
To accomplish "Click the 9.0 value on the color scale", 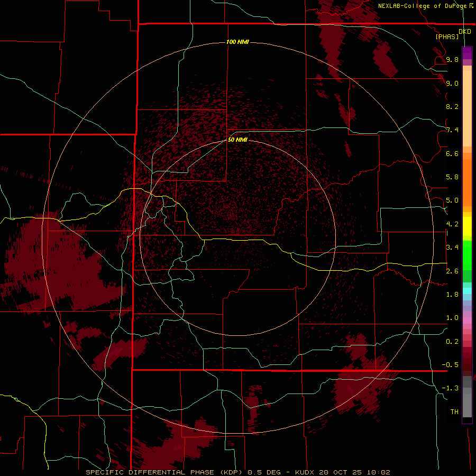I will click(x=452, y=83).
